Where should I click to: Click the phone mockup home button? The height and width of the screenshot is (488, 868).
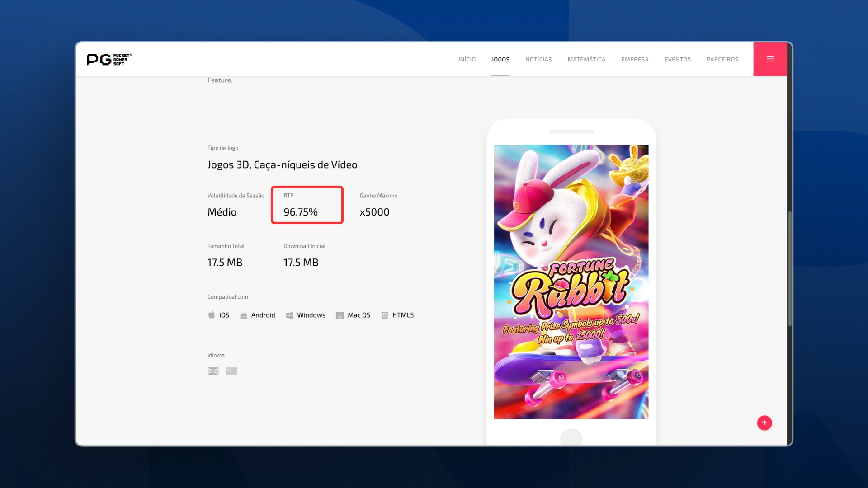click(571, 437)
